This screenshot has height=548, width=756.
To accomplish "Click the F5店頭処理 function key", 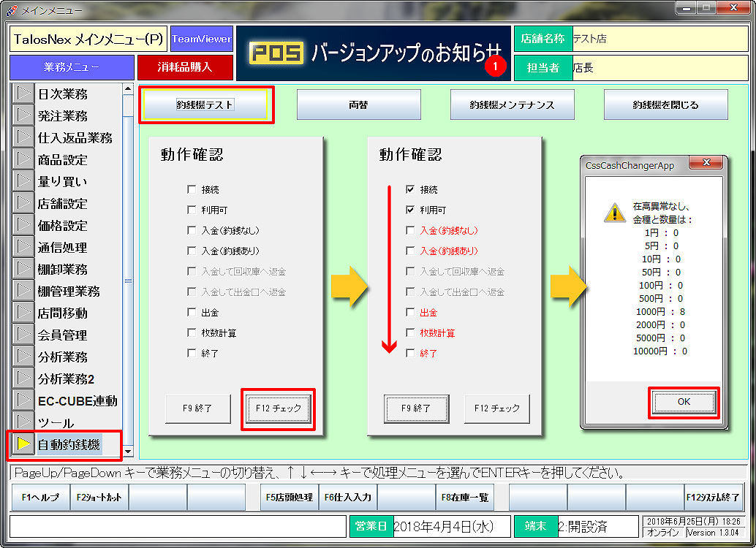I will (290, 497).
